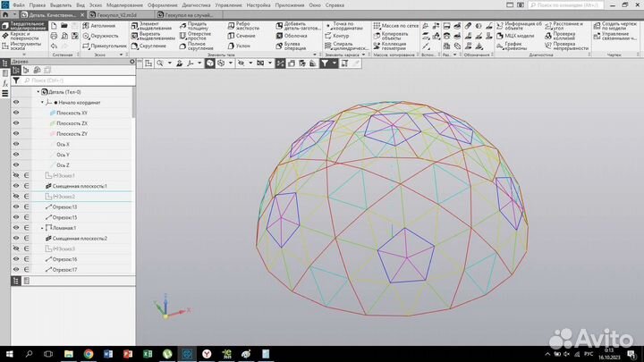Click Ребро жесткости rib tool
This screenshot has height=362, width=644.
(248, 25)
